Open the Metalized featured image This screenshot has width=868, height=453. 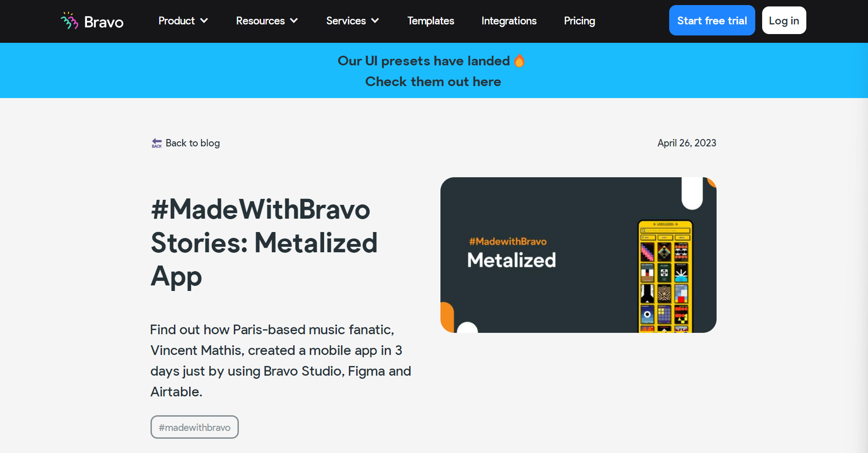[x=579, y=255]
